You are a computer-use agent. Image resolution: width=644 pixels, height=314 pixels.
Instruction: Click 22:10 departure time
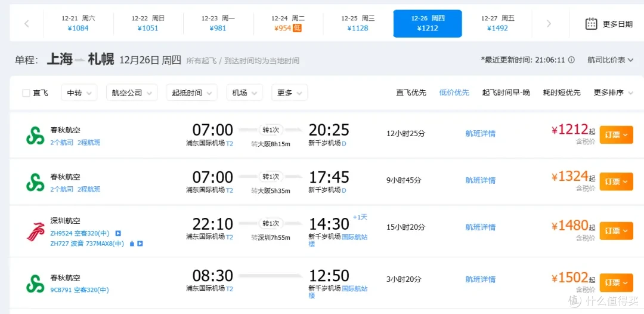[213, 224]
